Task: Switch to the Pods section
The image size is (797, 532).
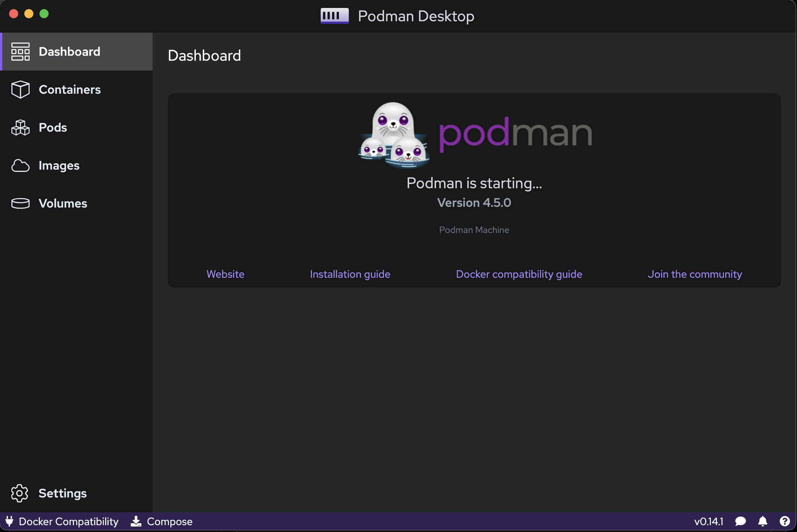Action: [x=76, y=127]
